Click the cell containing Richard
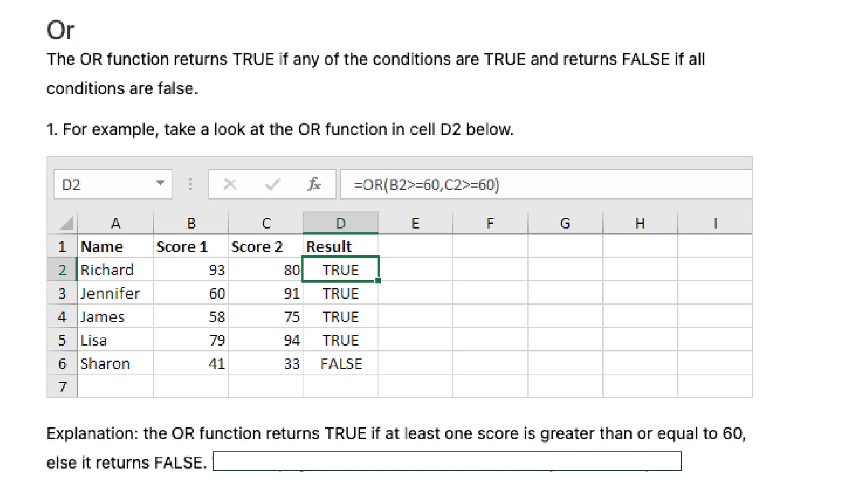This screenshot has width=868, height=488. click(x=115, y=269)
